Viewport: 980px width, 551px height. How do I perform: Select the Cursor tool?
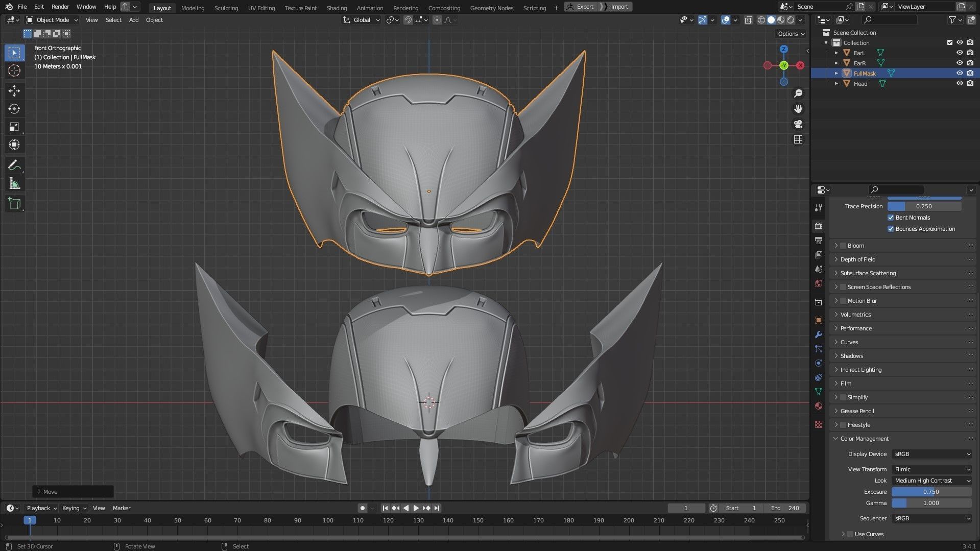tap(14, 70)
